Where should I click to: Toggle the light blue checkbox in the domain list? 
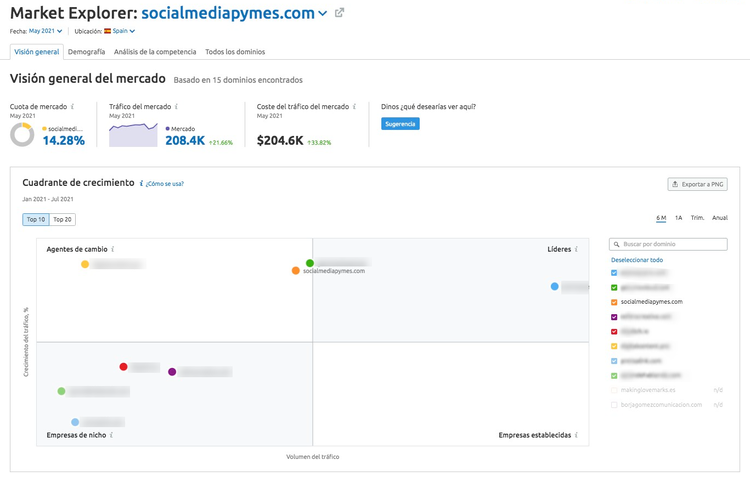[x=614, y=361]
